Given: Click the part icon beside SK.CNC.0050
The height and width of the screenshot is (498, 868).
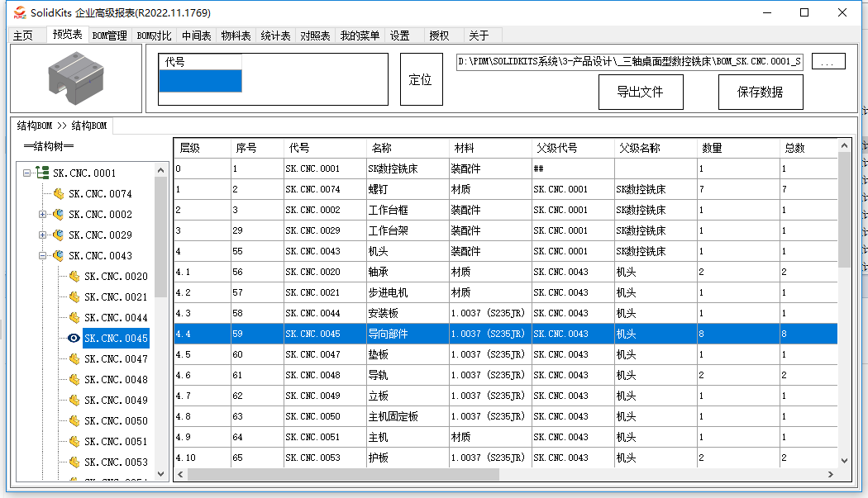Looking at the screenshot, I should click(73, 421).
